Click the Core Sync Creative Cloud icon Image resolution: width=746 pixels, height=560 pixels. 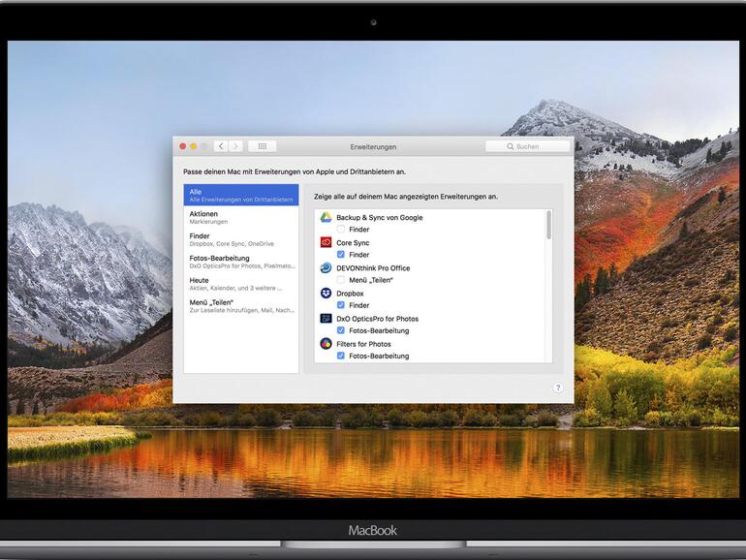[326, 242]
